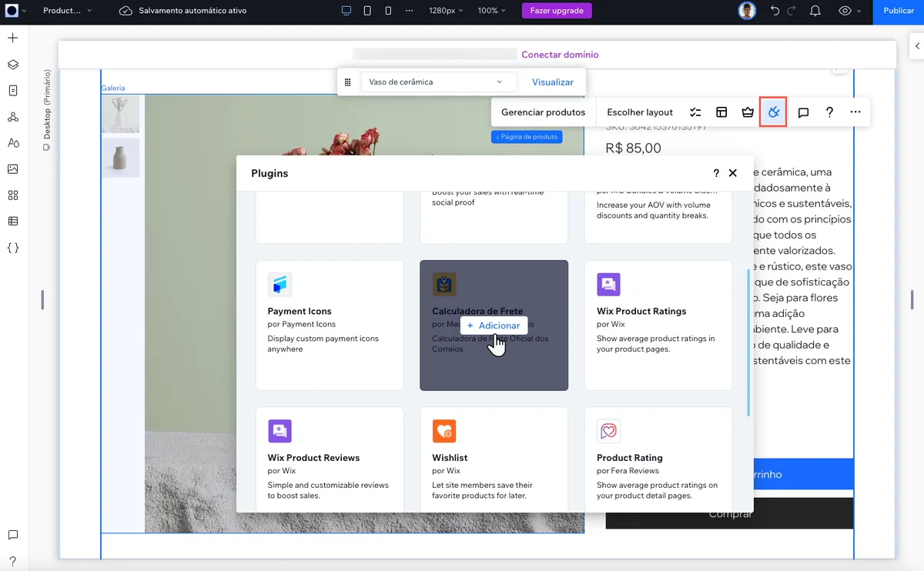Viewport: 924px width, 571px height.
Task: Open more actions ellipsis in product toolbar
Action: click(x=855, y=112)
